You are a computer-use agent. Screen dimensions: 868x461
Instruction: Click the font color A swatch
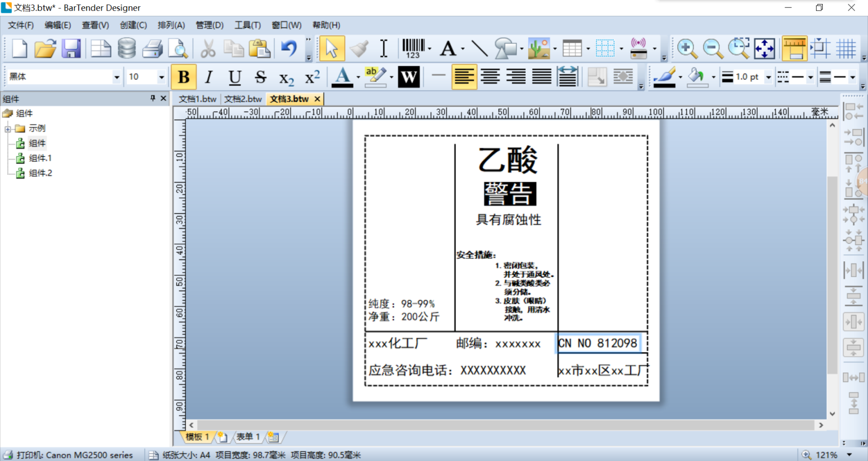[342, 77]
